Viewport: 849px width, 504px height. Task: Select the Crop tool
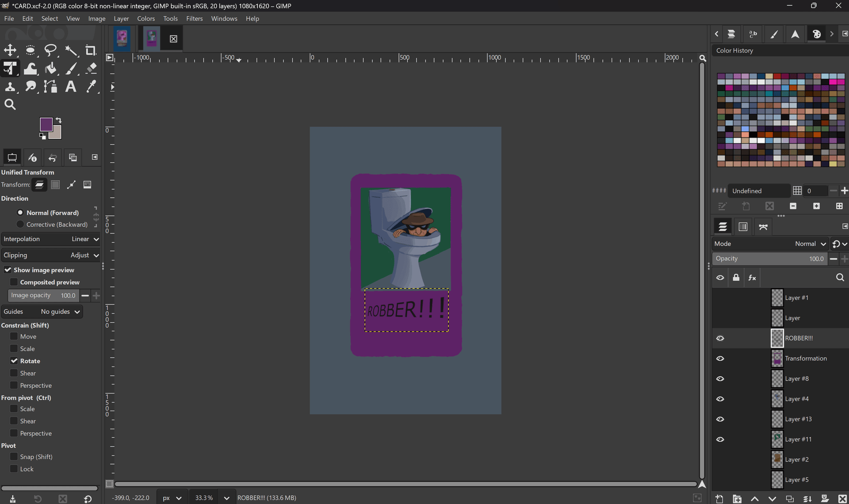91,50
